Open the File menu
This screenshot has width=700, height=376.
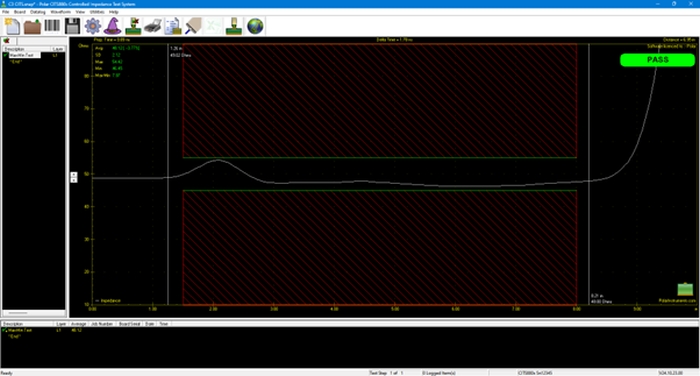click(5, 12)
